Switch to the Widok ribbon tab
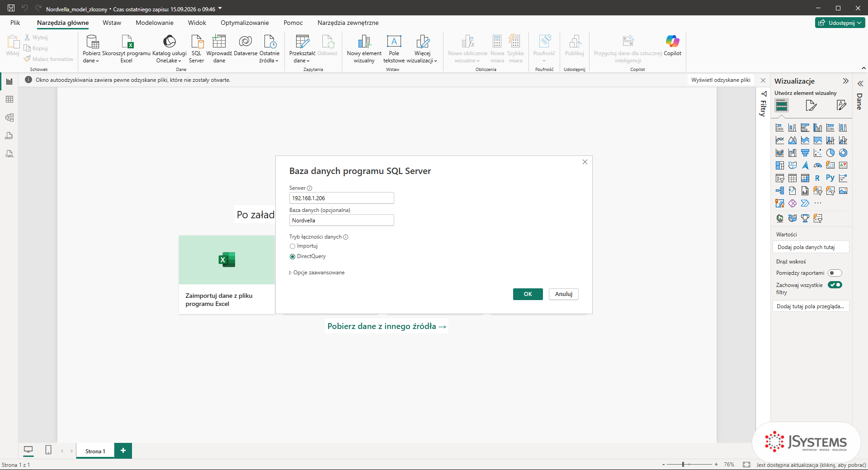This screenshot has height=470, width=868. tap(197, 23)
